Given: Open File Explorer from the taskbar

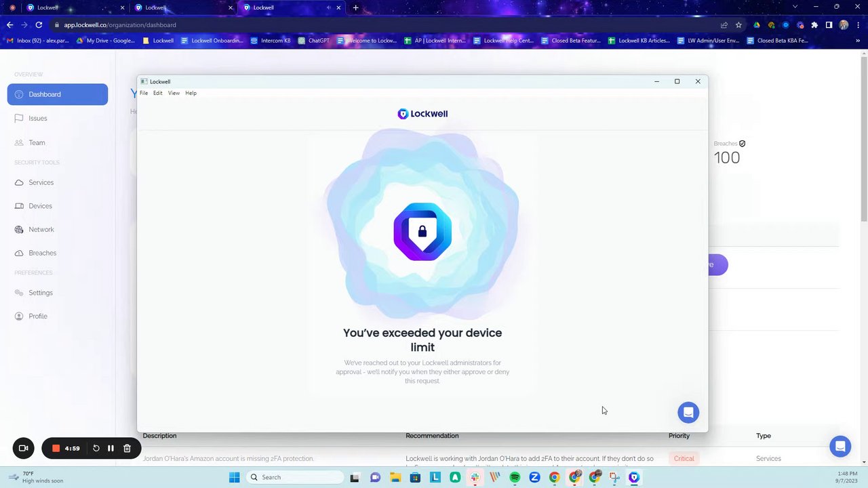Looking at the screenshot, I should point(395,477).
